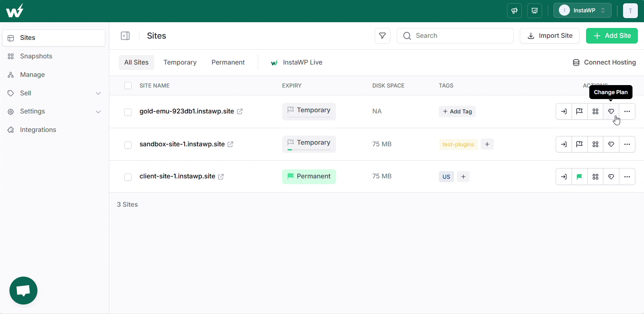The width and height of the screenshot is (644, 314).
Task: Click Add Tag on gold-emu-923db1 row
Action: pos(457,111)
